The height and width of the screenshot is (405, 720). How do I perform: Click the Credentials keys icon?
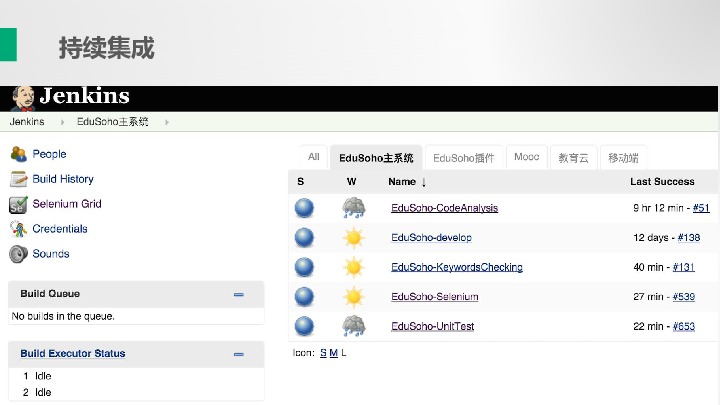pos(18,229)
